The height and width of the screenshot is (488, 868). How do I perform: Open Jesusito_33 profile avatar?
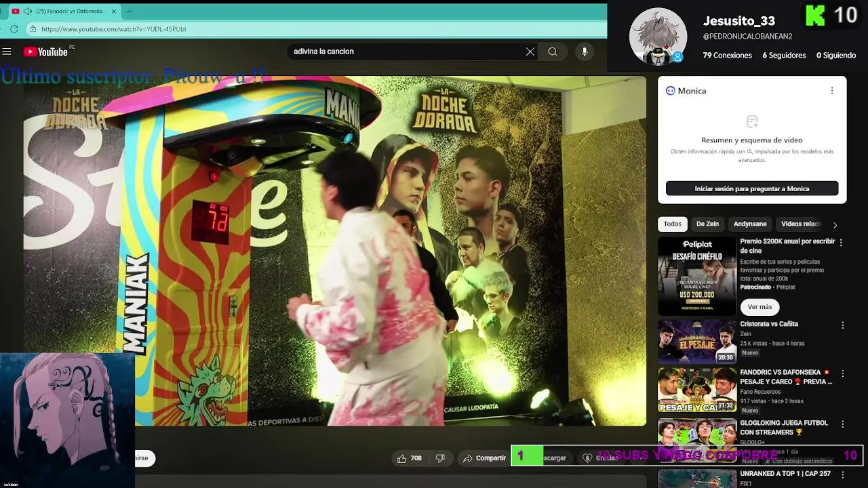[x=658, y=36]
